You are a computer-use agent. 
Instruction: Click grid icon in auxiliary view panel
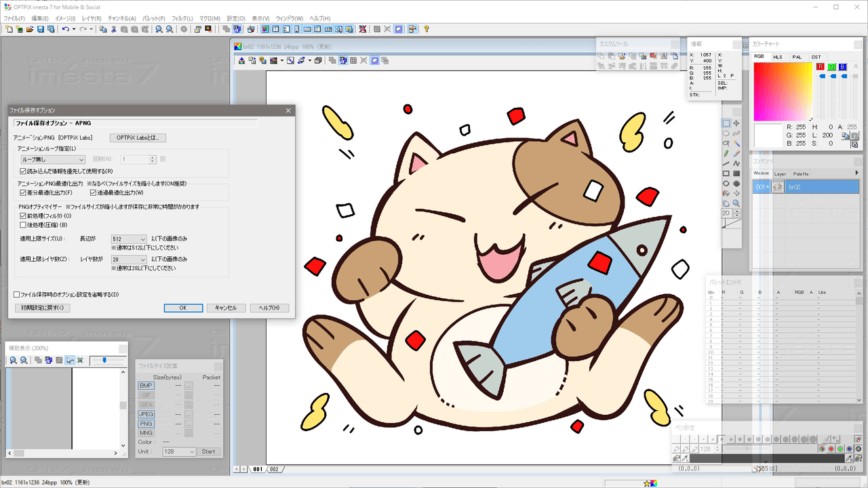[59, 360]
